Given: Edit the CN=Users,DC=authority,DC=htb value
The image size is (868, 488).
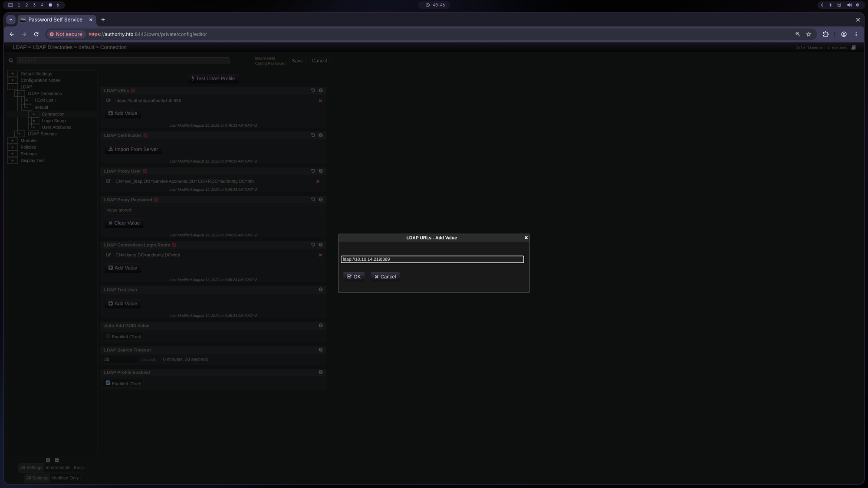Looking at the screenshot, I should pos(108,255).
